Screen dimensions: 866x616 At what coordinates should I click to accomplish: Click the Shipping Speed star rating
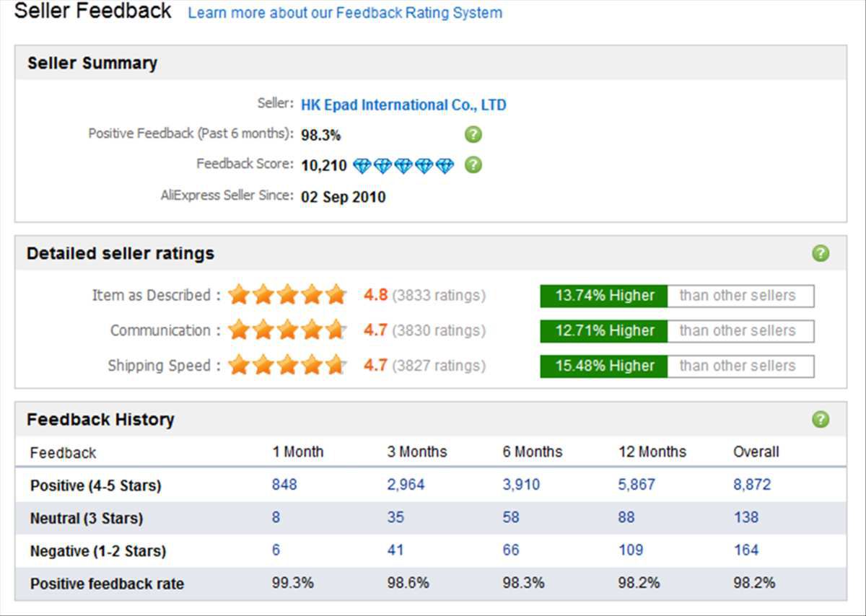pyautogui.click(x=288, y=366)
